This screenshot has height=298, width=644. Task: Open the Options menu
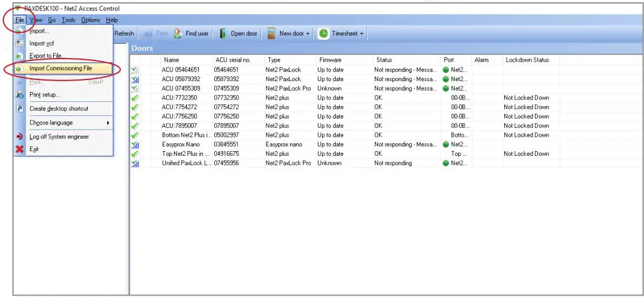(x=91, y=20)
